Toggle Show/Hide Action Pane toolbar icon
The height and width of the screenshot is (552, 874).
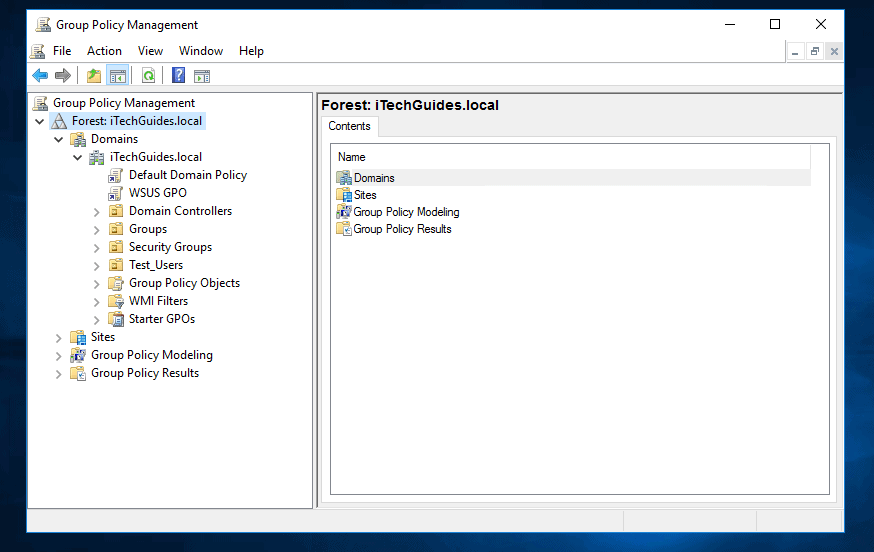point(202,76)
